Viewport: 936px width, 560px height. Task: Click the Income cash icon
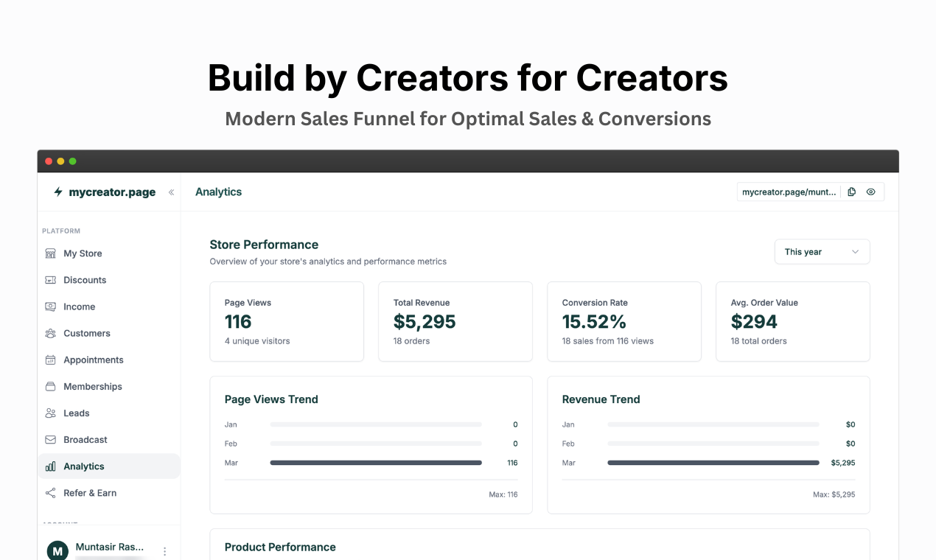click(50, 307)
